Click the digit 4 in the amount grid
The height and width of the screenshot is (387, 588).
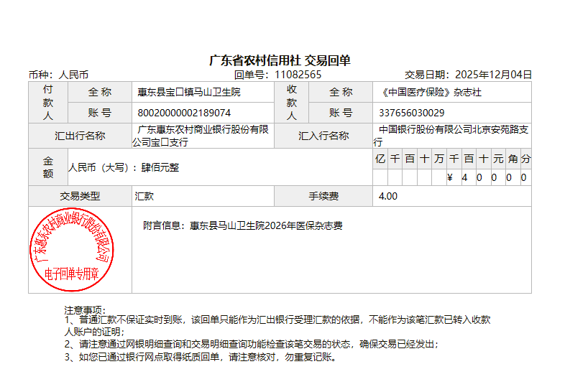(465, 177)
